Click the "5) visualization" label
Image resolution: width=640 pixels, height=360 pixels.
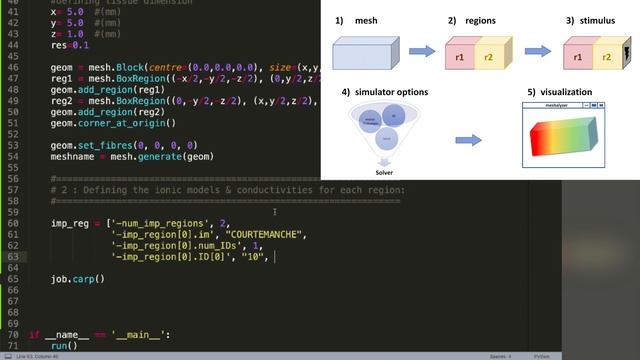coord(560,92)
